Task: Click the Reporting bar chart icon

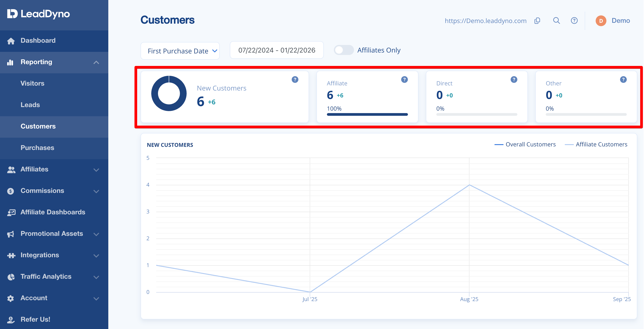Action: point(10,62)
